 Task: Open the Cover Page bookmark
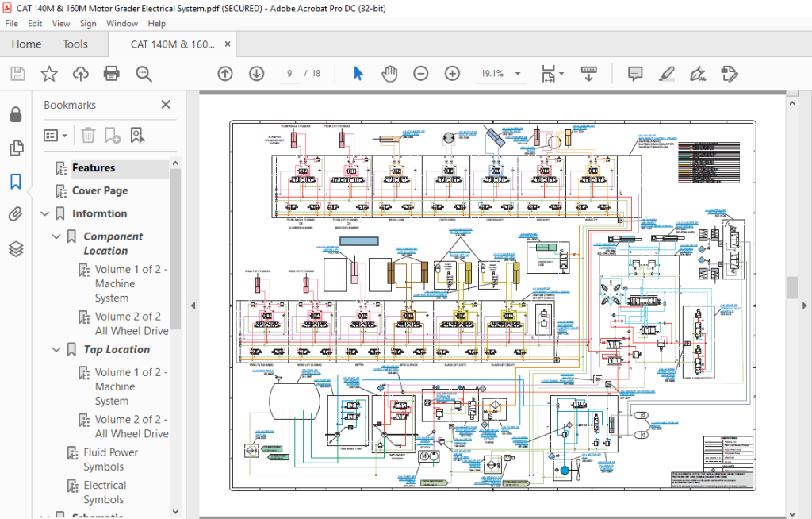pos(100,190)
